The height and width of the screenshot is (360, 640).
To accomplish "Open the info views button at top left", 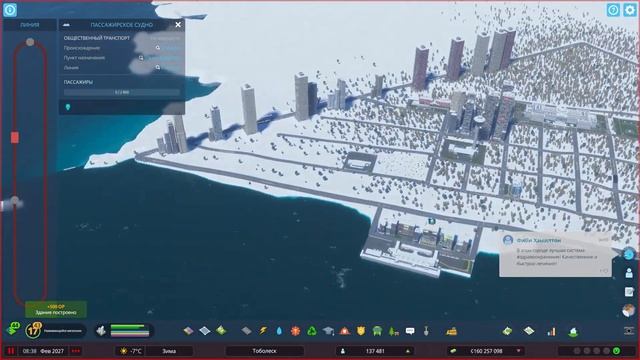I will [10, 10].
